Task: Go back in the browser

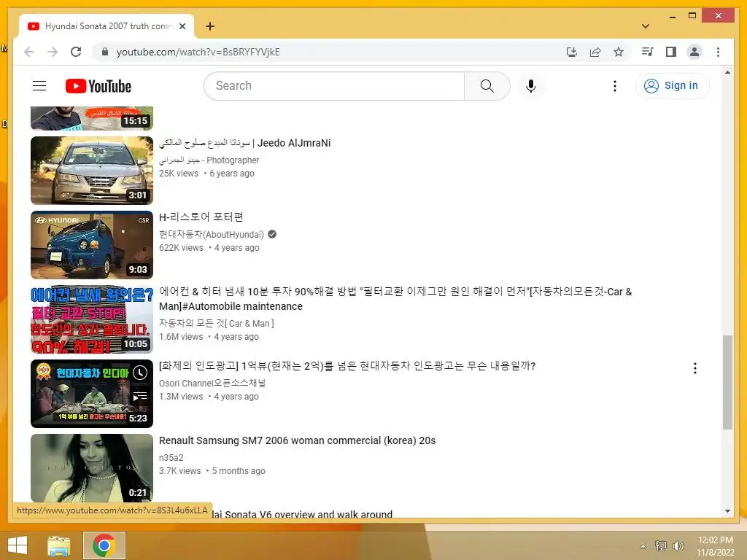Action: pos(29,52)
